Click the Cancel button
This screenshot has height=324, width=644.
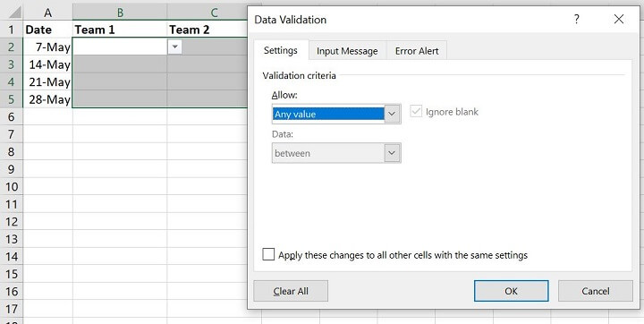pos(595,291)
